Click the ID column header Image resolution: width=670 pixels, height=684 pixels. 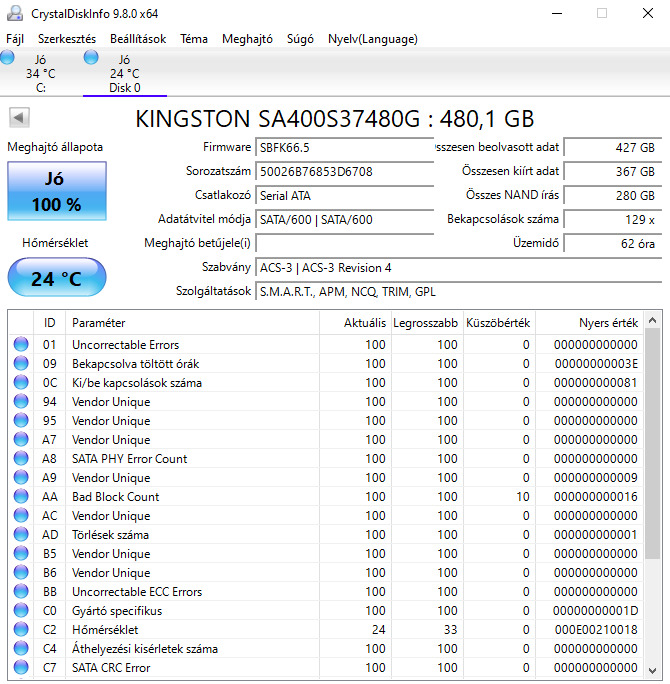coord(49,323)
